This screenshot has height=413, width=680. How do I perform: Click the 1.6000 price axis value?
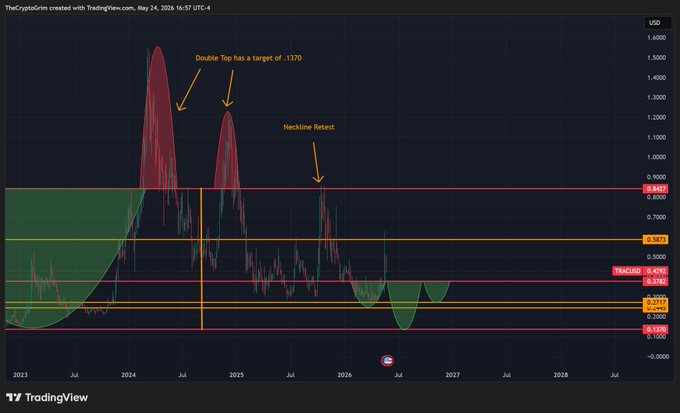click(x=656, y=38)
